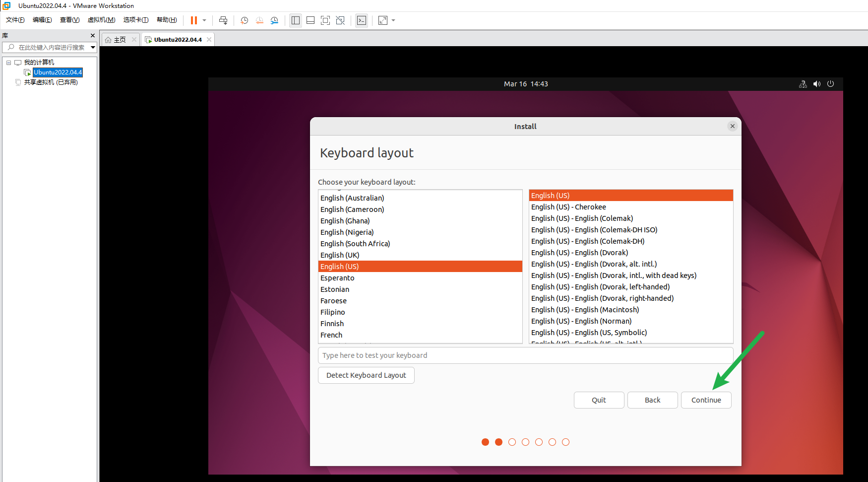The image size is (868, 482).
Task: Click the Ubuntu volume speaker icon
Action: tap(817, 84)
